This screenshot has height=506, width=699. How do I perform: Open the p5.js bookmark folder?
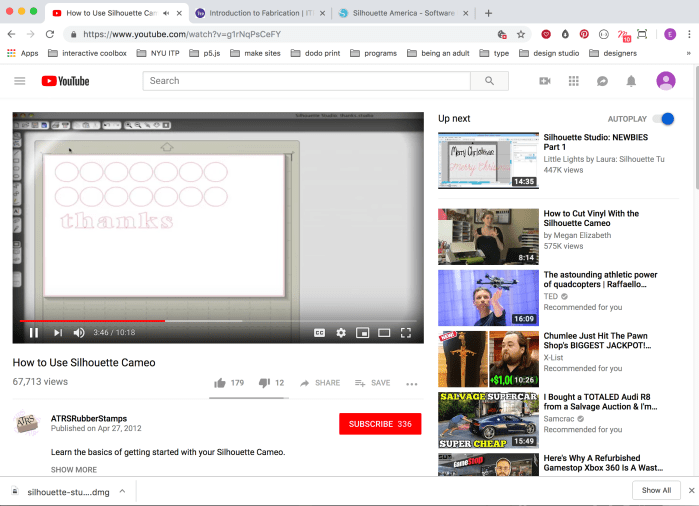coord(205,53)
